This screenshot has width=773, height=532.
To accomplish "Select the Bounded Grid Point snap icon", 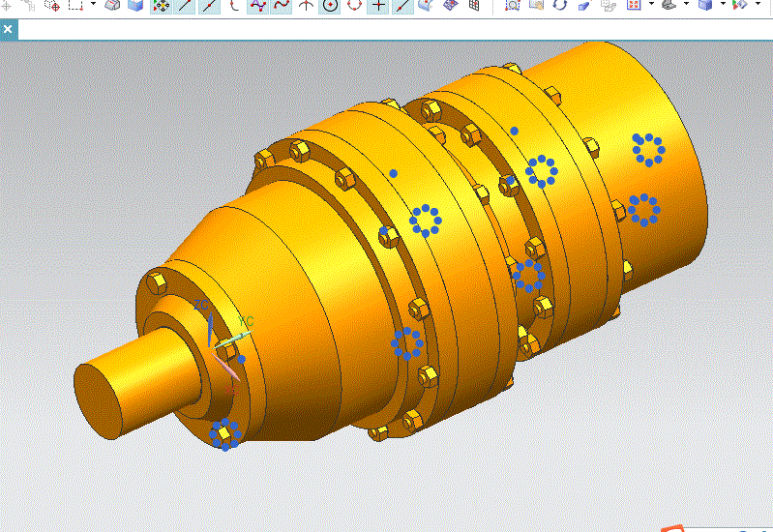I will pos(450,6).
